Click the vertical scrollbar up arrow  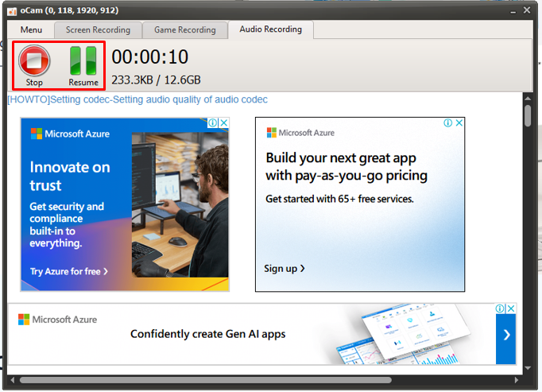pos(528,99)
